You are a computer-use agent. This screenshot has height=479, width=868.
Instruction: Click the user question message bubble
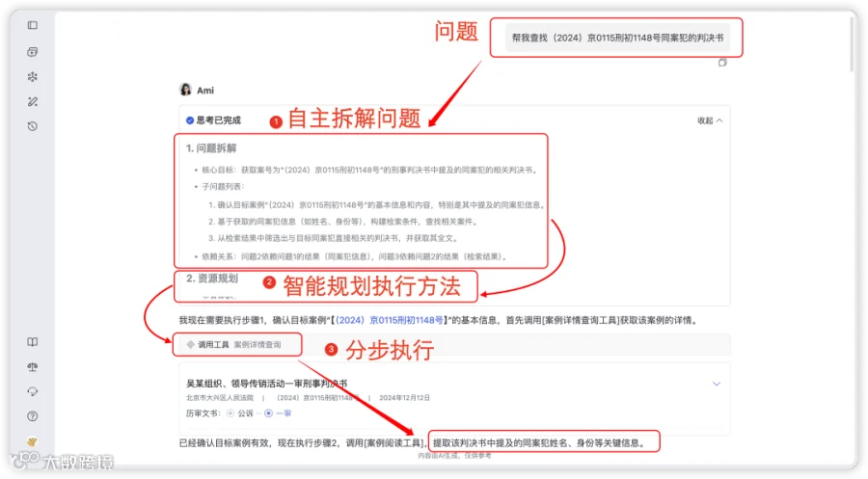(617, 38)
